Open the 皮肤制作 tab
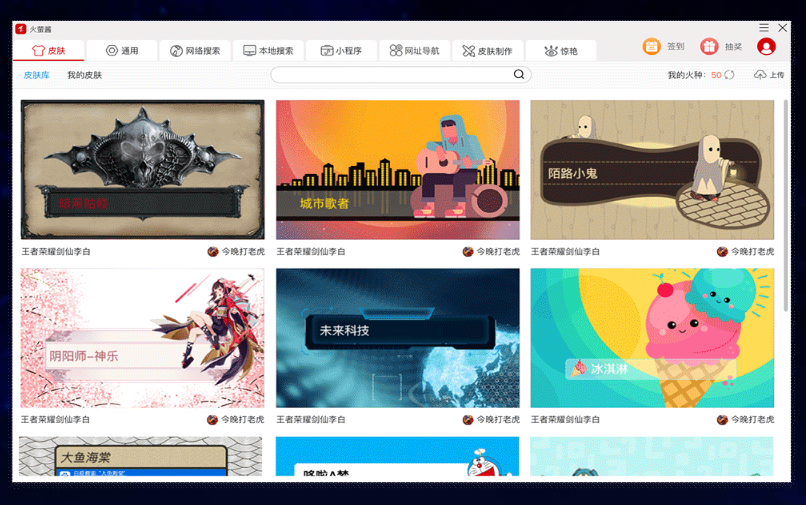Viewport: 806px width, 505px height. [487, 50]
